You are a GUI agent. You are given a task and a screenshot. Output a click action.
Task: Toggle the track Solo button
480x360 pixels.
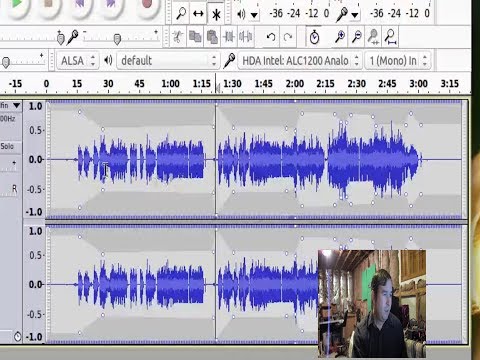(x=7, y=146)
